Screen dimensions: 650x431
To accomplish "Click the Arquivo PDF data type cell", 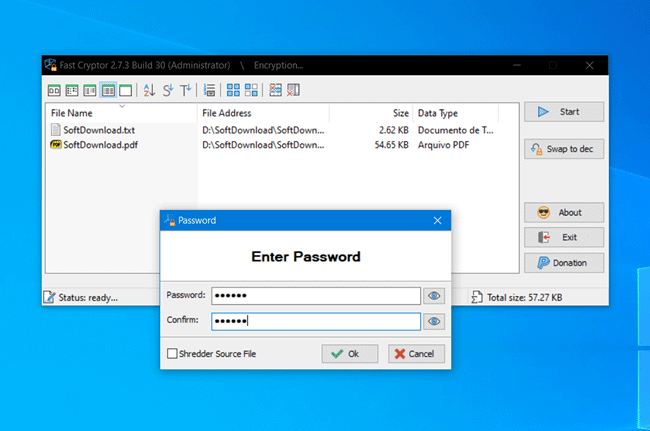I will 444,145.
